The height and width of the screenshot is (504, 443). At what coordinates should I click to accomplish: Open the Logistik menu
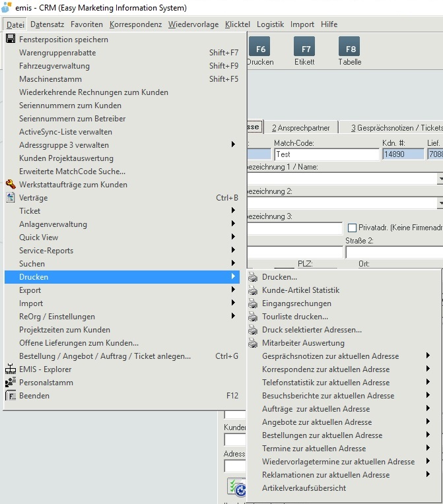(270, 24)
